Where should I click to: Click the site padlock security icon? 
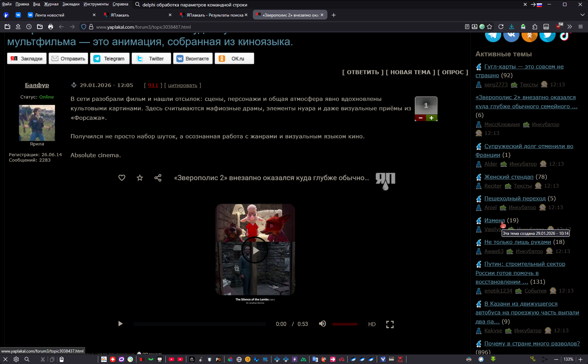tap(91, 27)
